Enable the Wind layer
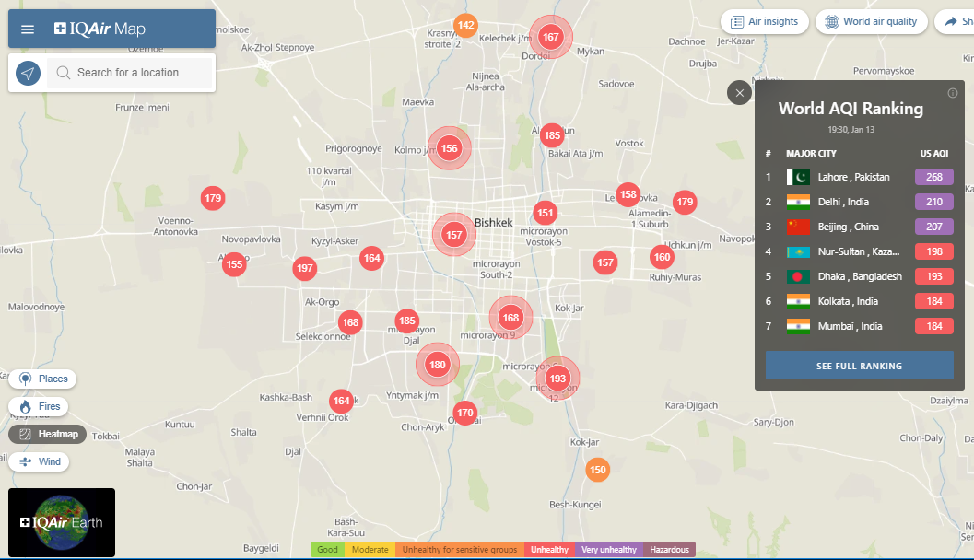 point(39,461)
